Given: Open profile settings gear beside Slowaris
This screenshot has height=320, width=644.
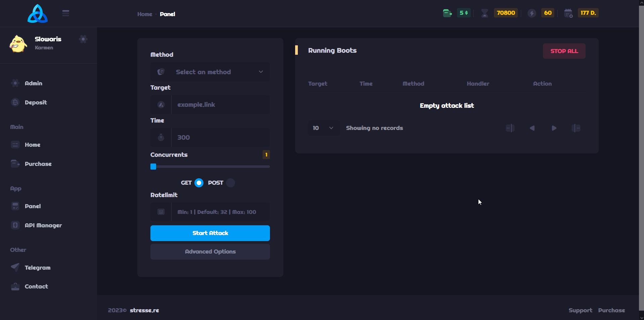Looking at the screenshot, I should click(83, 39).
